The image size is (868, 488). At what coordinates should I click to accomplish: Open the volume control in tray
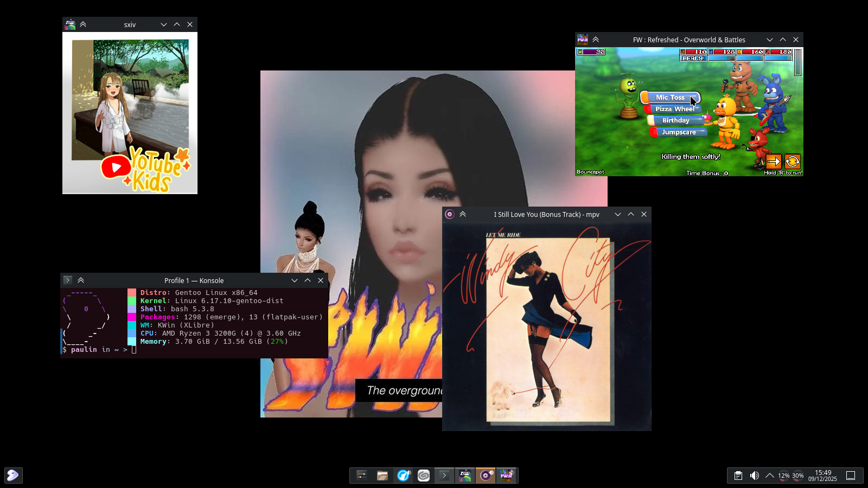pos(754,476)
